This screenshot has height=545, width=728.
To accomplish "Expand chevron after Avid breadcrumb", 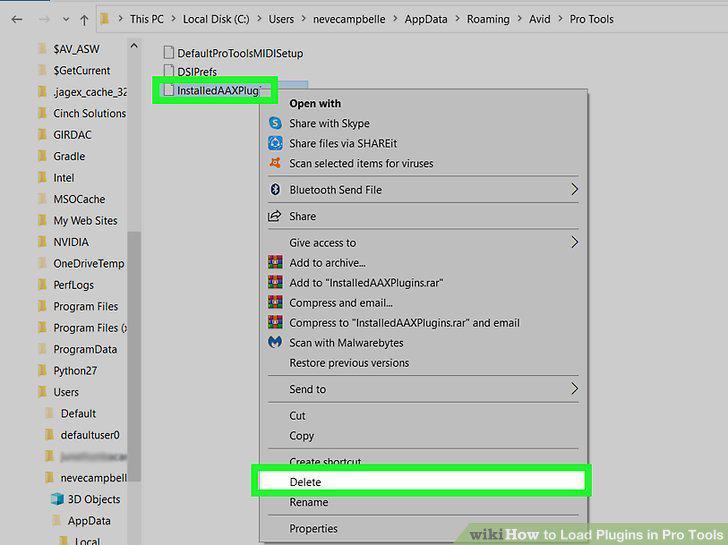I will 560,19.
